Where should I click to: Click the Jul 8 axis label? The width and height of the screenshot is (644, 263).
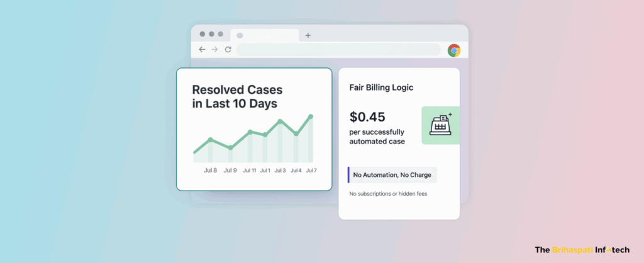coord(210,170)
